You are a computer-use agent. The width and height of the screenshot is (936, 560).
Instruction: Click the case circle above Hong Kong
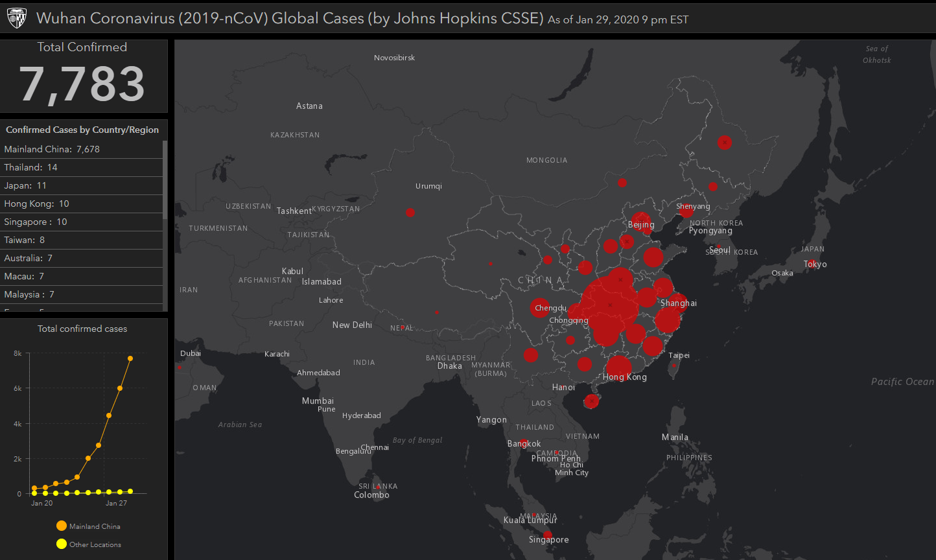click(x=619, y=367)
